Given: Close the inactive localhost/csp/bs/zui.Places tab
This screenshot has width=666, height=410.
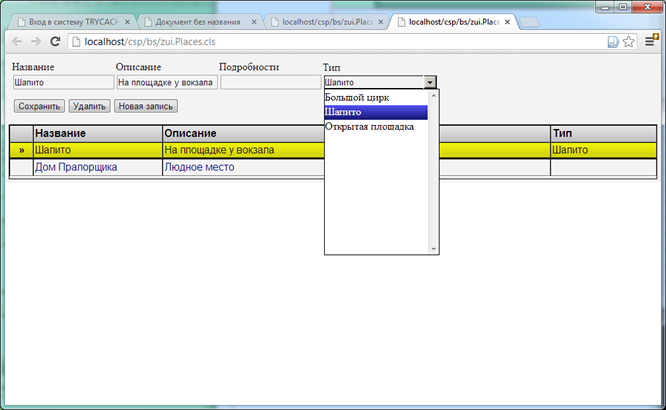Looking at the screenshot, I should point(381,22).
